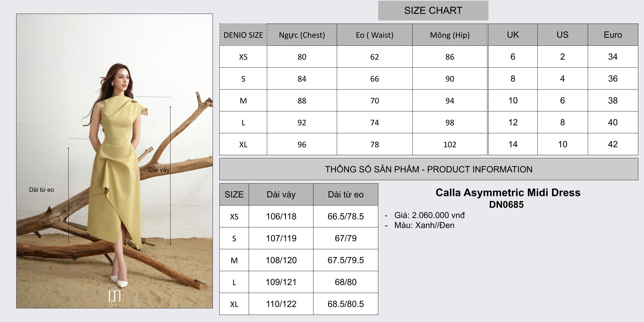This screenshot has width=644, height=322.
Task: Select the 106/118 dress length cell
Action: tap(281, 217)
